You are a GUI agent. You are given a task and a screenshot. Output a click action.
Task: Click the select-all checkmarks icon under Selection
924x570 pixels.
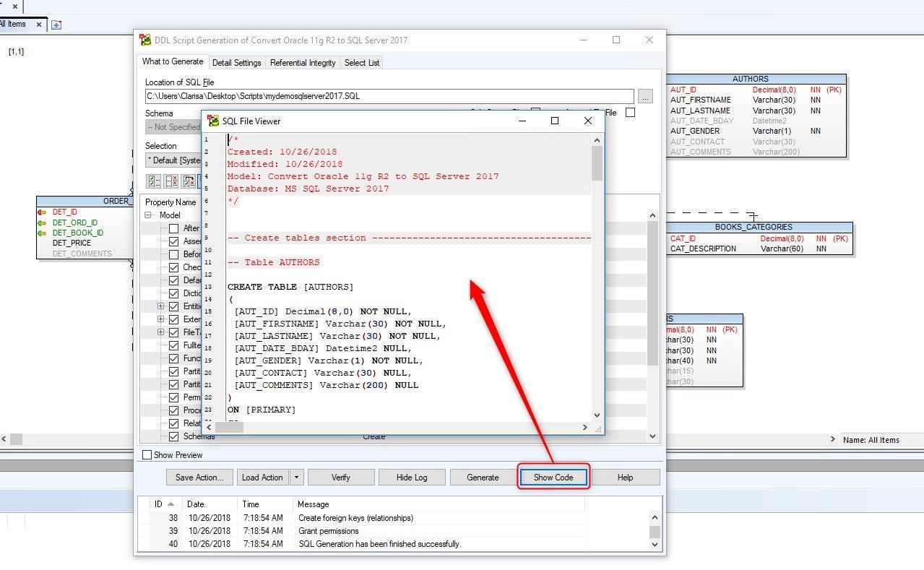tap(154, 181)
